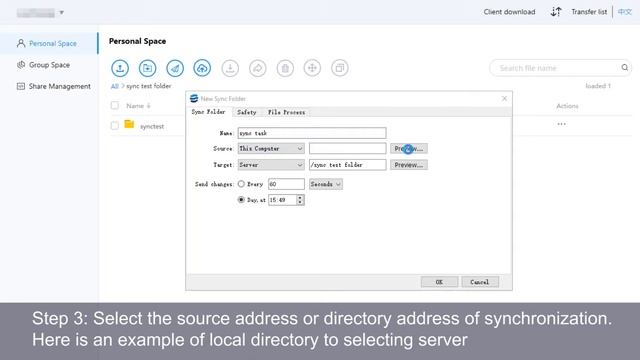
Task: Go to the All breadcrumb link
Action: (x=114, y=86)
